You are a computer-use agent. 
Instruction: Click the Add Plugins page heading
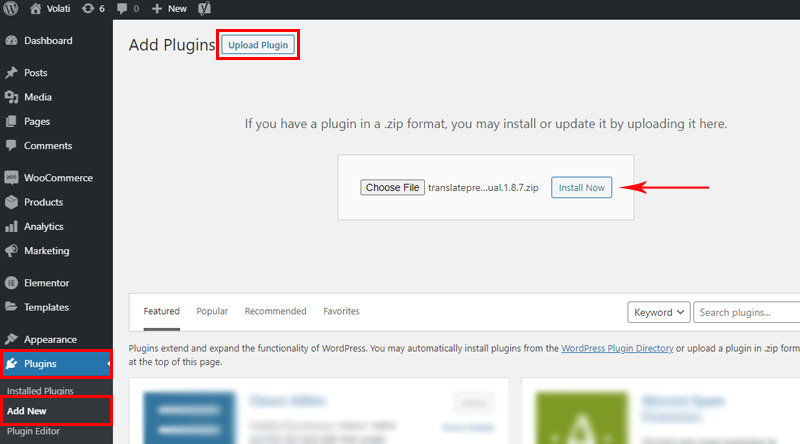(x=172, y=45)
